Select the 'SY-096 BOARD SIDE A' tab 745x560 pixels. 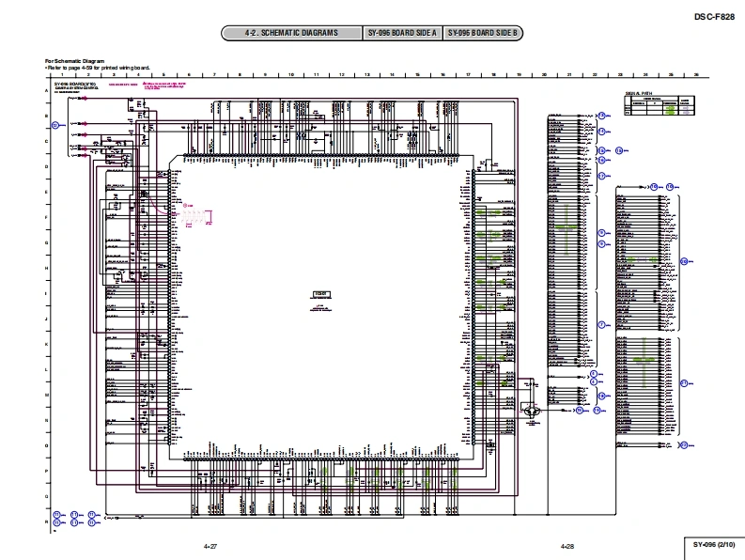(x=402, y=34)
